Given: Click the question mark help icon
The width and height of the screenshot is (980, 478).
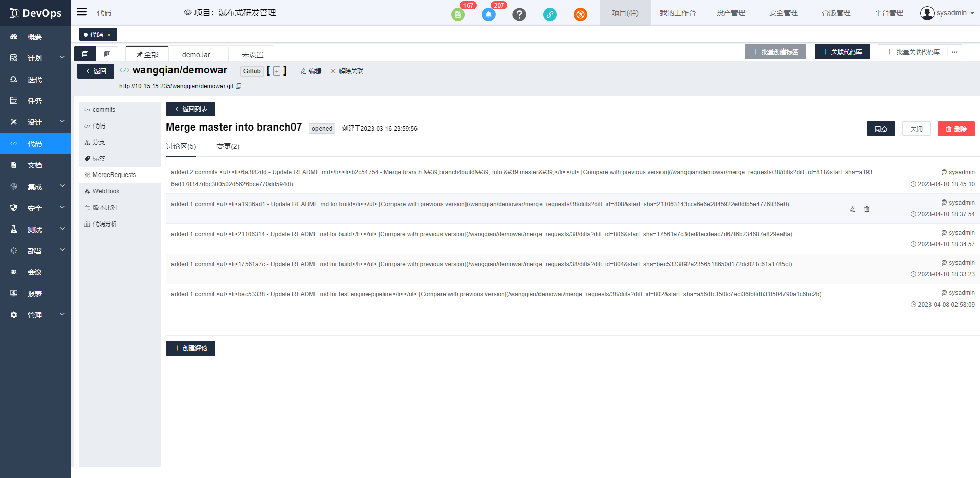Looking at the screenshot, I should (x=519, y=14).
